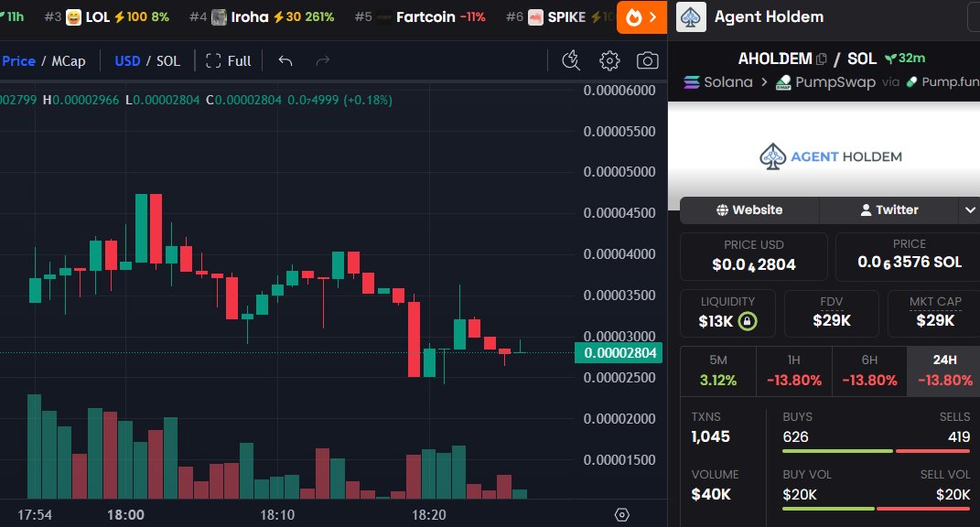Click the BUYS 626 count
This screenshot has width=980, height=527.
[796, 436]
